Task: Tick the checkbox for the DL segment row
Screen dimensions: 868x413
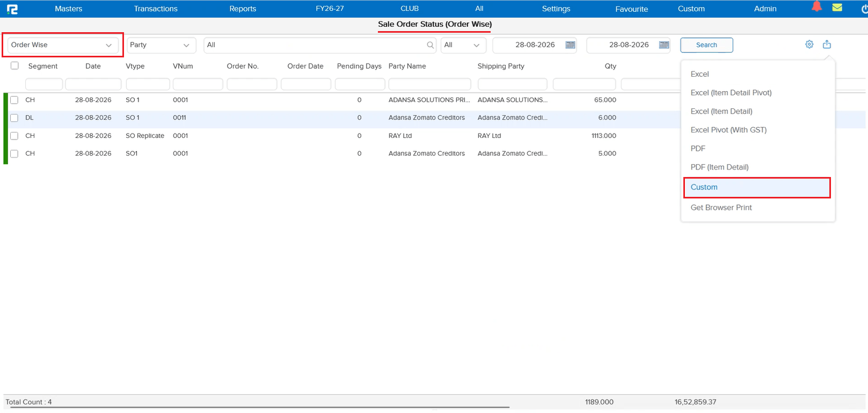Action: [14, 118]
